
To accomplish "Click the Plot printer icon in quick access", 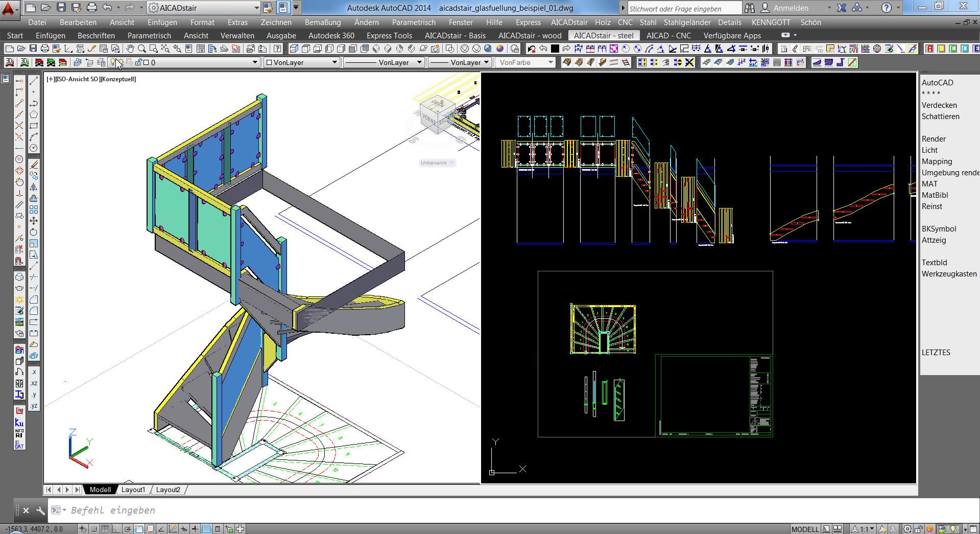I will click(x=91, y=8).
